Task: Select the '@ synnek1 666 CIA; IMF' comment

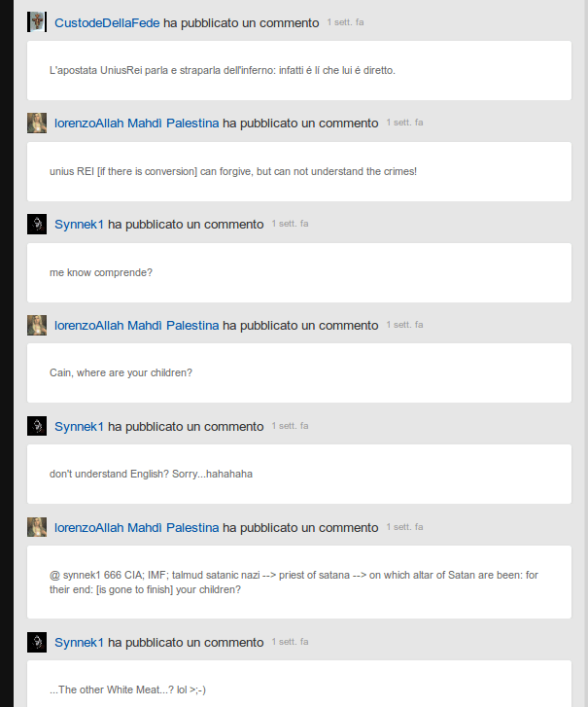Action: click(x=294, y=582)
